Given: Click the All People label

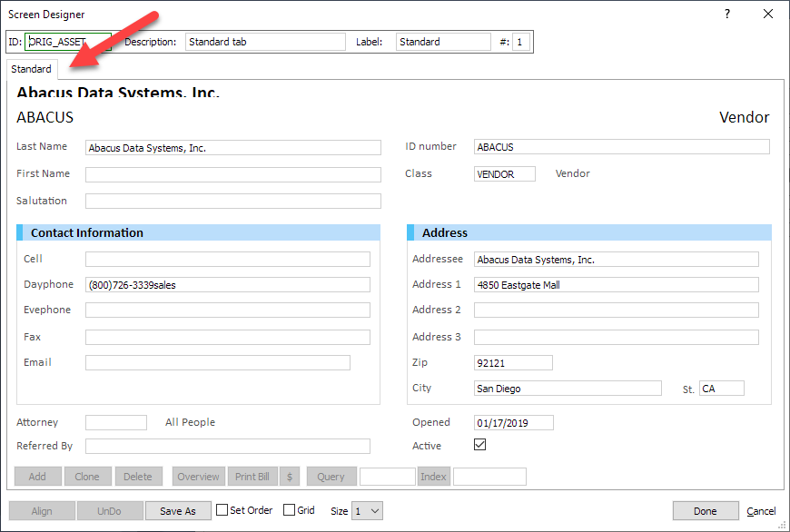Looking at the screenshot, I should pos(190,422).
